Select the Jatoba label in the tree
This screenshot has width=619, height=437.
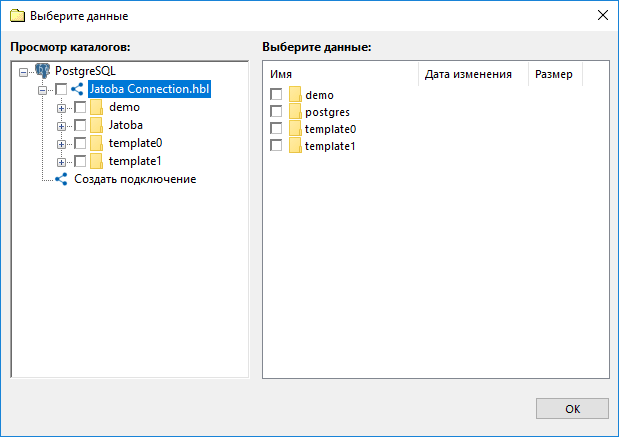tap(126, 125)
